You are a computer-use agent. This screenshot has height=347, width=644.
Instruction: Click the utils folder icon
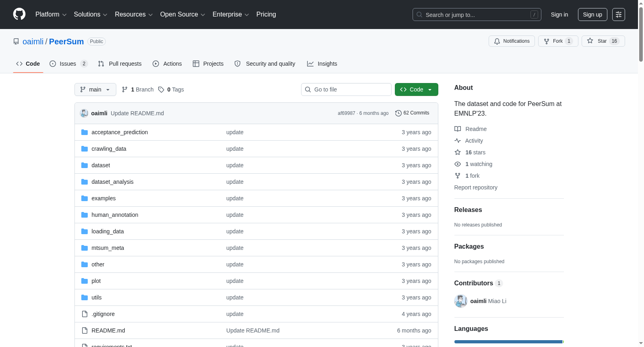(x=85, y=297)
